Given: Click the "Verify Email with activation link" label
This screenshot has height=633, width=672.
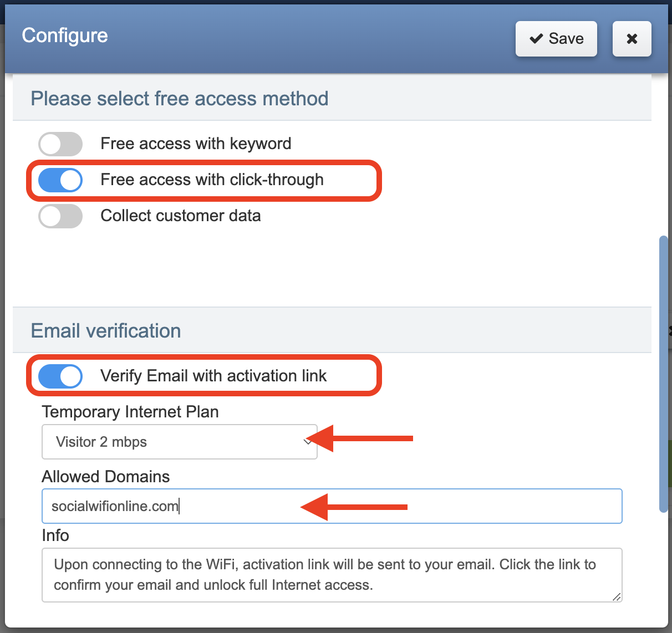Looking at the screenshot, I should [213, 376].
